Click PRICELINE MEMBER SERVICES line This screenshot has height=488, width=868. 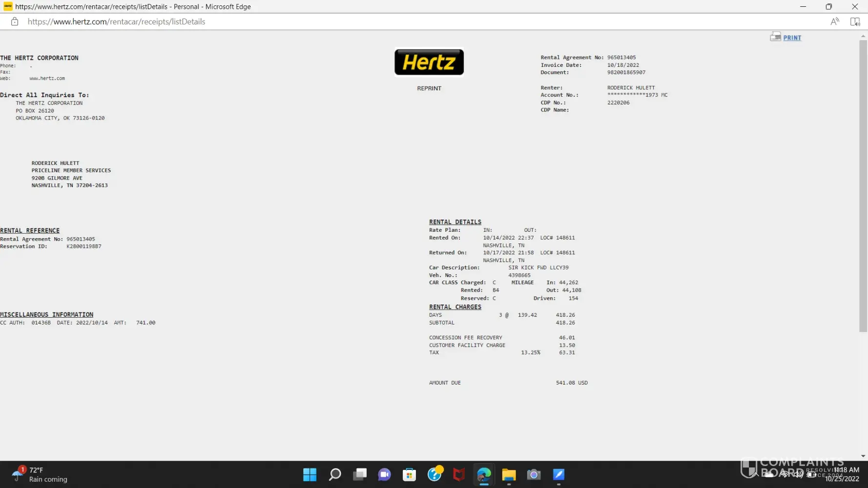click(71, 171)
